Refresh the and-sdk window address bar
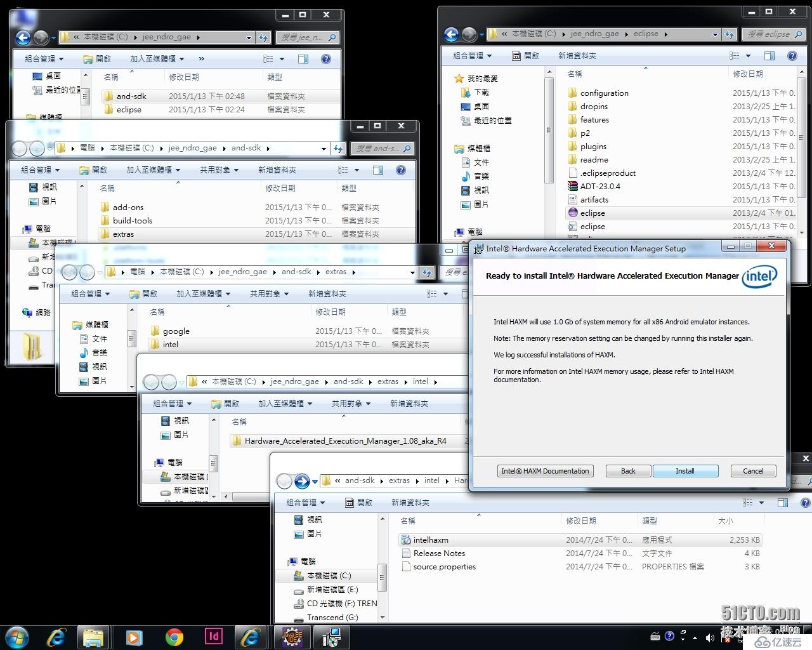 pyautogui.click(x=339, y=149)
